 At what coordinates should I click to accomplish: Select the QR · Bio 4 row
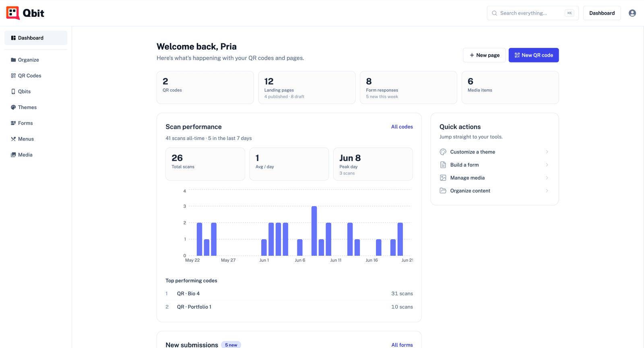(289, 294)
